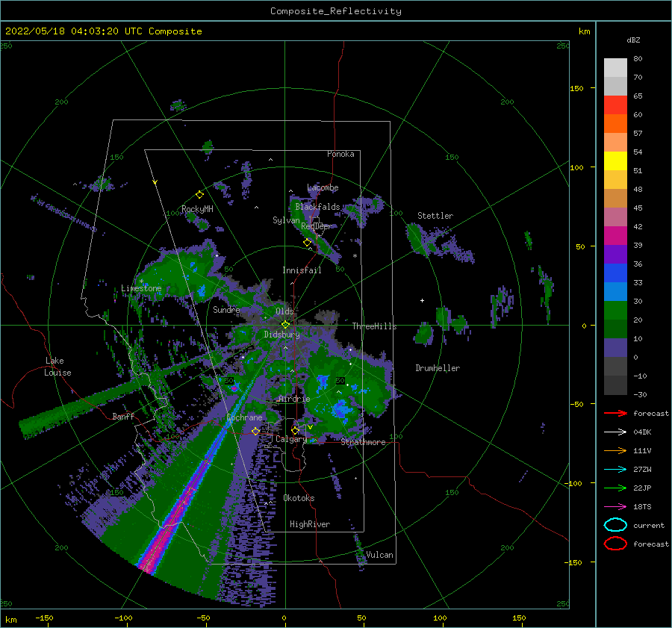Click the white 04DK arrow icon
Screen dimensions: 672x628
pyautogui.click(x=615, y=432)
